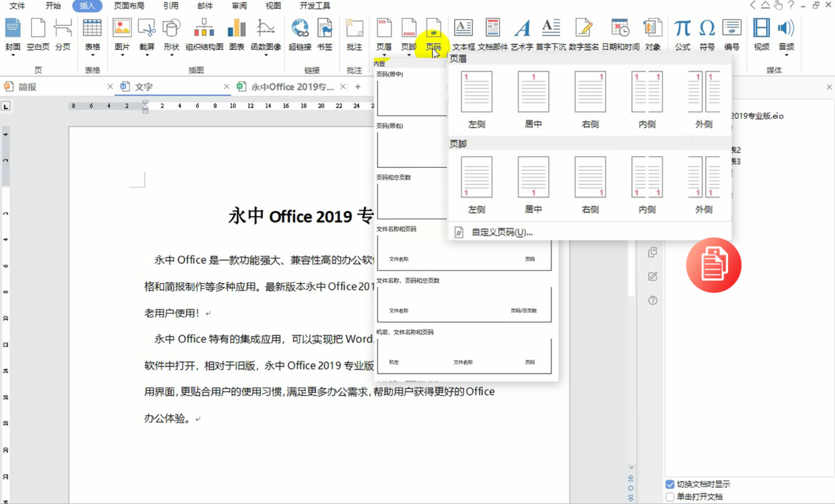Screen dimensions: 835x504
Task: Open the 开发工具 ribbon tab
Action: (x=315, y=6)
